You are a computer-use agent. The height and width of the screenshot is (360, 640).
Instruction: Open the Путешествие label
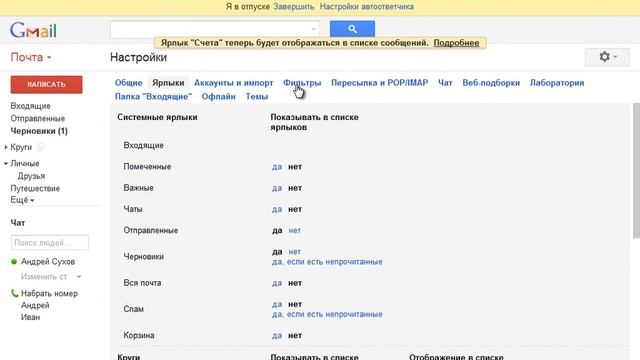coord(35,189)
